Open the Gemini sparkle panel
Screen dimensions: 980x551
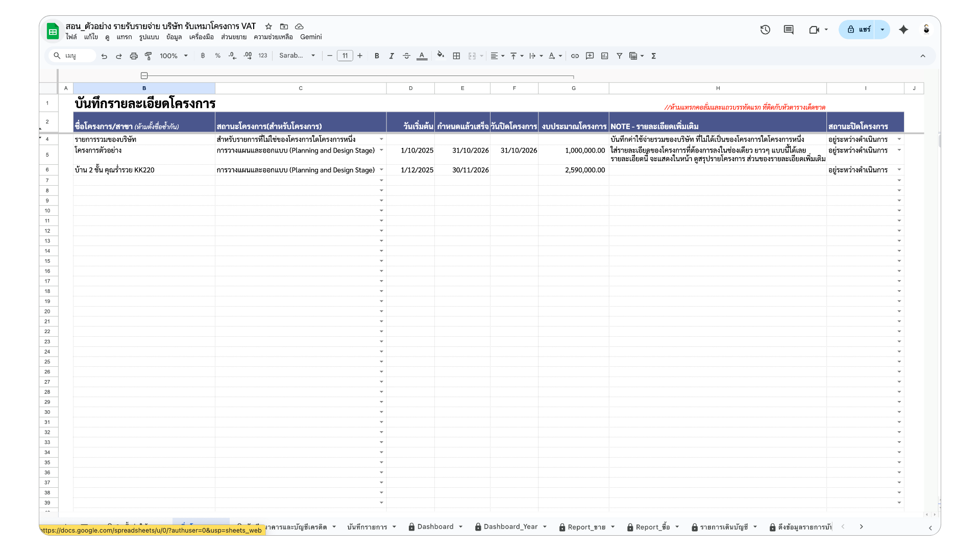coord(903,30)
